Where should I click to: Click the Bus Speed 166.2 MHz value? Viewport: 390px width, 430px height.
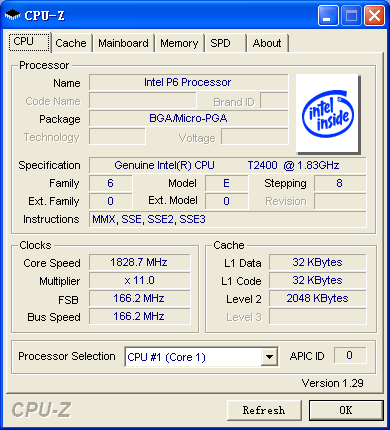click(x=139, y=316)
